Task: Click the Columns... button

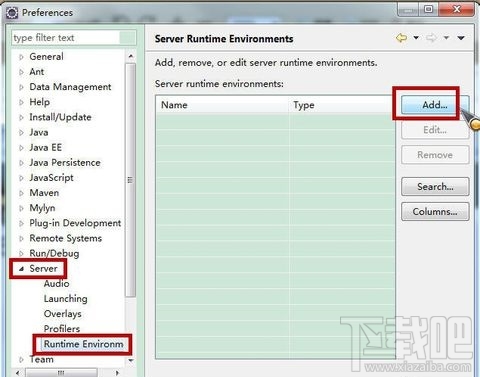Action: 435,212
